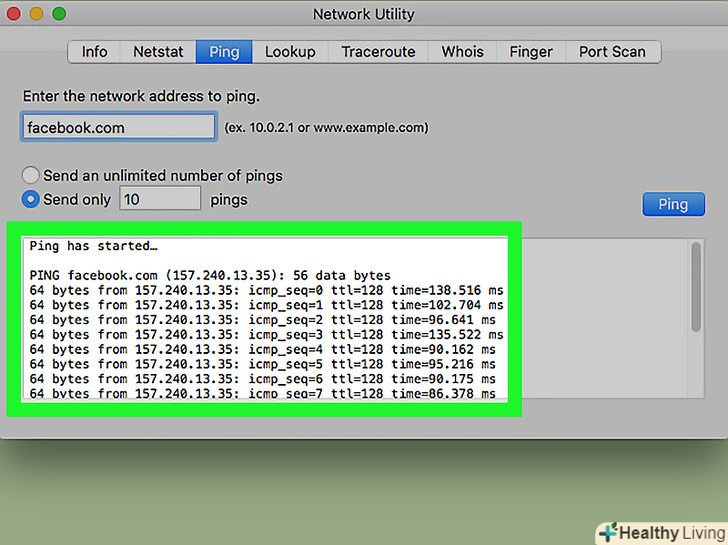The width and height of the screenshot is (728, 545).
Task: Click the ping count field showing 10
Action: point(160,199)
